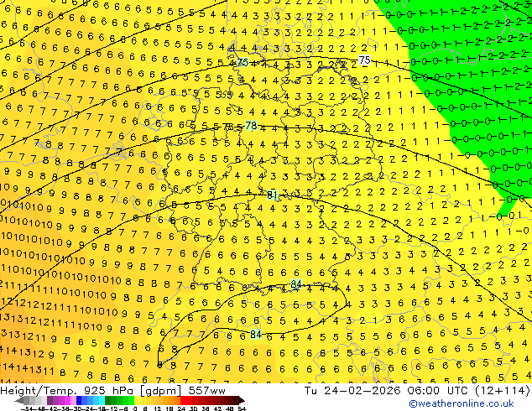The width and height of the screenshot is (532, 411).
Task: Click the Height/Temp. title text
Action: click(x=38, y=391)
